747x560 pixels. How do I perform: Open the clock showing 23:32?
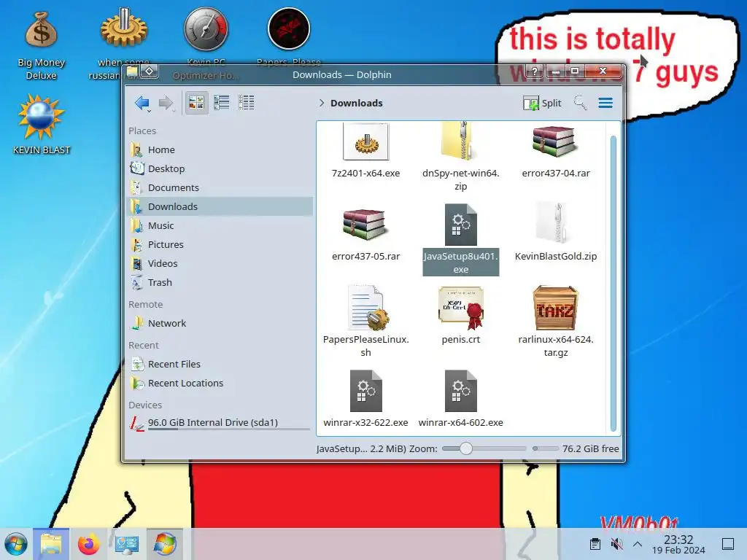(678, 544)
